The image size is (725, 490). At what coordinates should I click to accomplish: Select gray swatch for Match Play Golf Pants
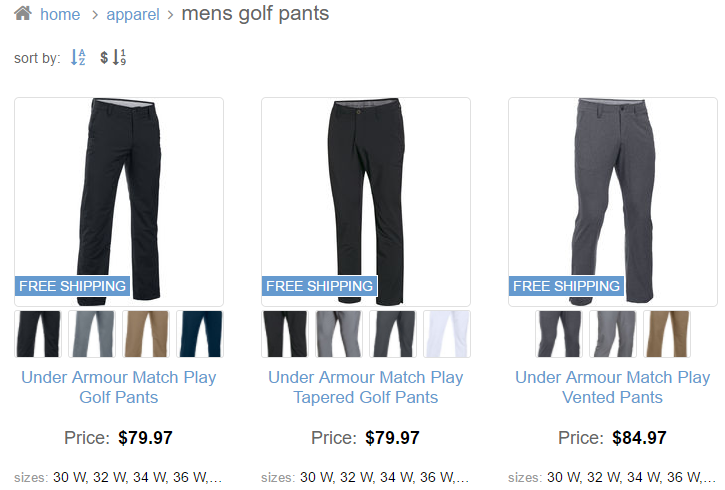click(92, 334)
